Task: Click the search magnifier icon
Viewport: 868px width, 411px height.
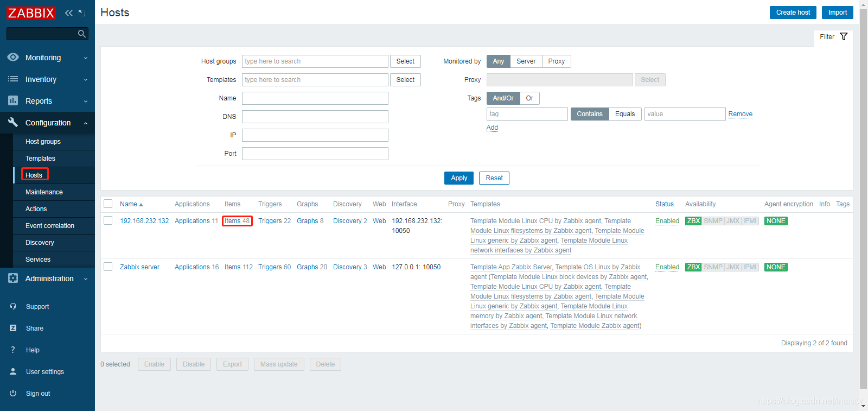Action: [x=82, y=34]
